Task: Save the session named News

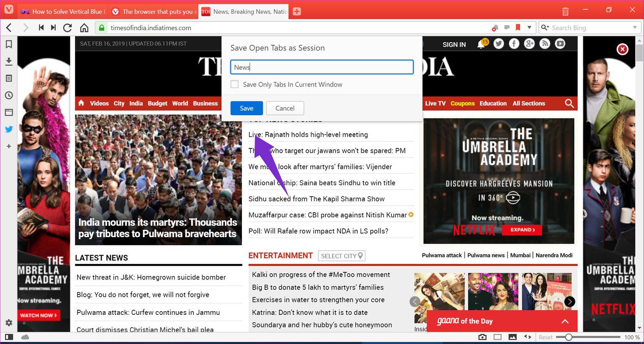Action: click(x=247, y=108)
